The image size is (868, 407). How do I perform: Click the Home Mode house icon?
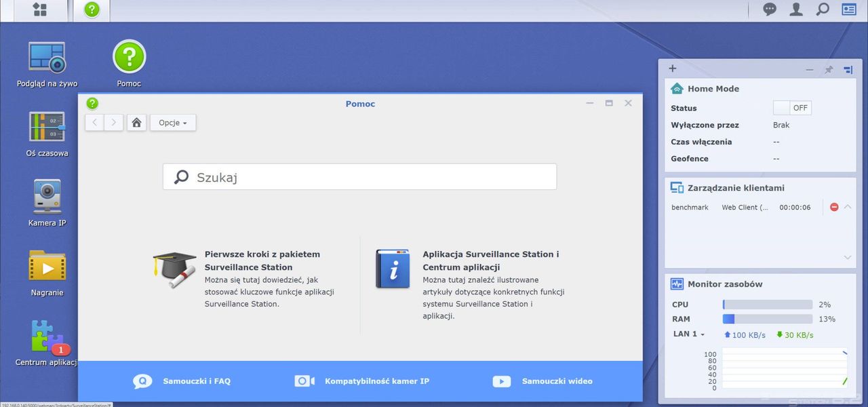(x=677, y=88)
